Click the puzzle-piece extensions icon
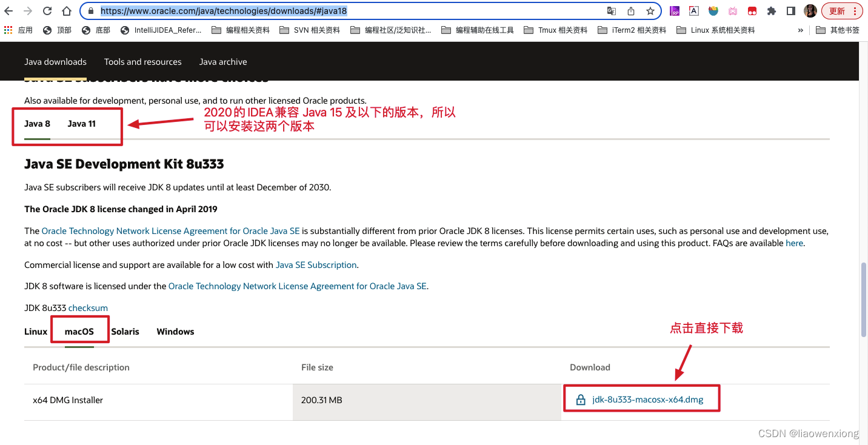The image size is (868, 445). pyautogui.click(x=771, y=10)
